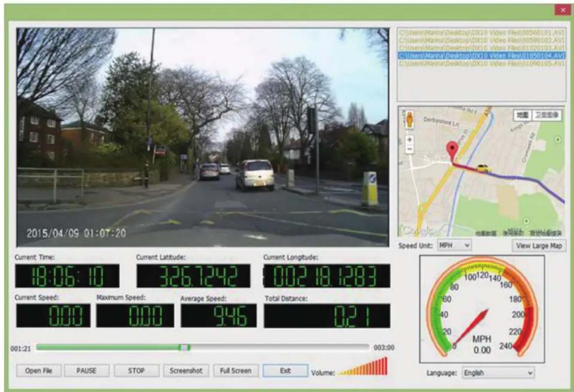Click the elapsed time label 001:21
Viewport: 574px width, 392px height.
click(x=20, y=348)
